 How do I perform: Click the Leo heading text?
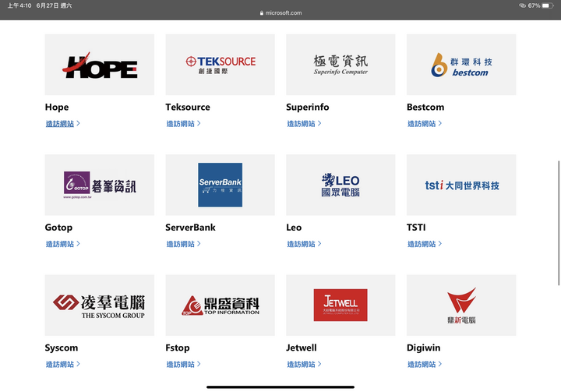point(294,228)
